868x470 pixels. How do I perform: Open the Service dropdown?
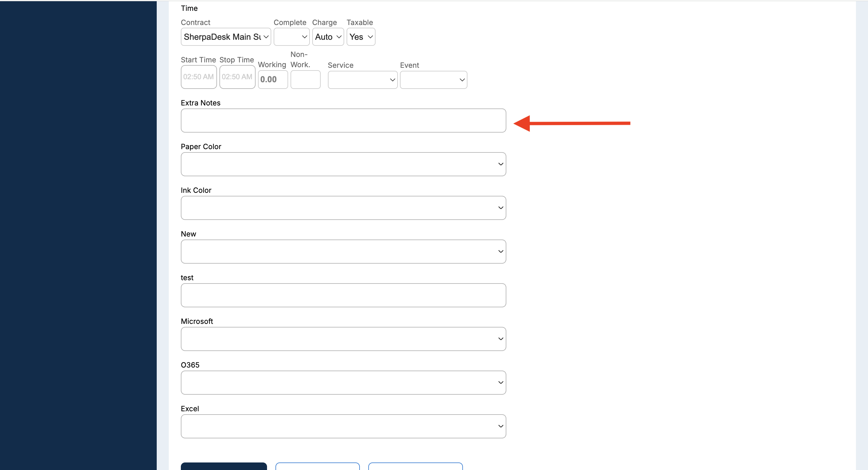pyautogui.click(x=362, y=80)
